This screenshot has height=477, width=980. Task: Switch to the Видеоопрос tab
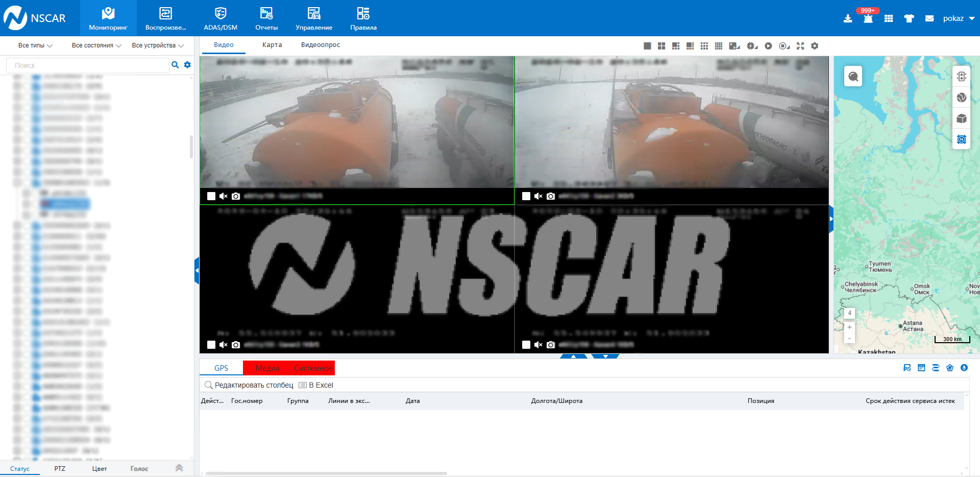point(321,45)
